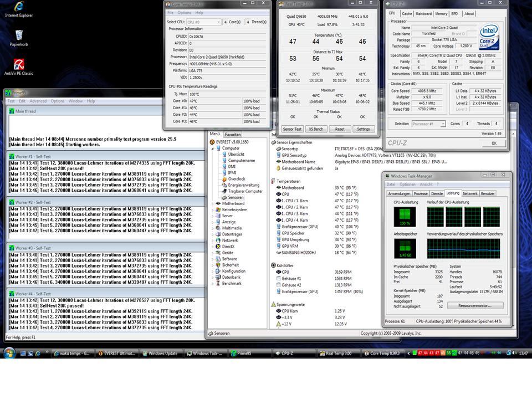Select Computername in EVEREST tree
The width and height of the screenshot is (532, 399).
241,161
